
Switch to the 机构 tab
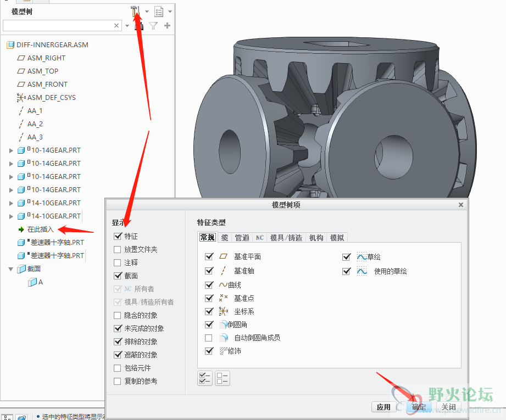tap(316, 238)
